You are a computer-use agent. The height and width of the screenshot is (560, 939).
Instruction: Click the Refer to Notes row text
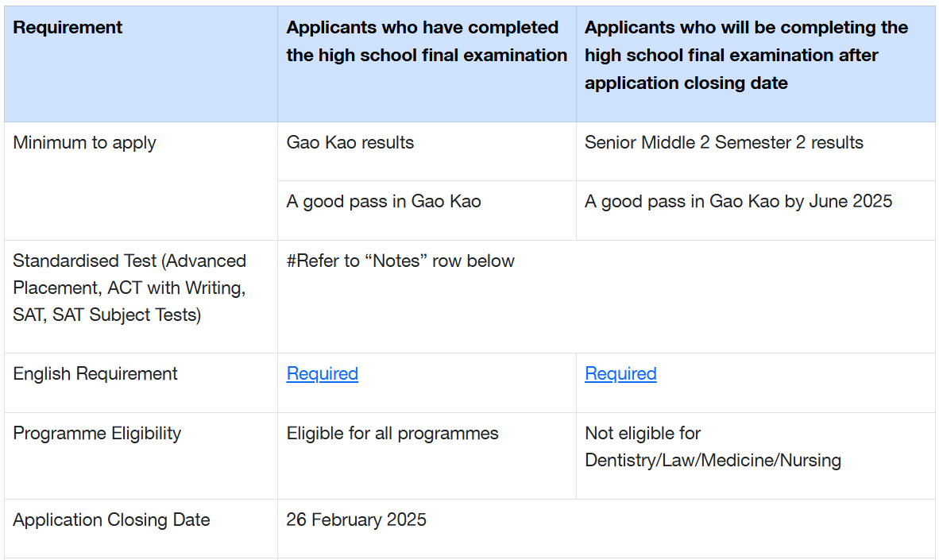point(400,261)
